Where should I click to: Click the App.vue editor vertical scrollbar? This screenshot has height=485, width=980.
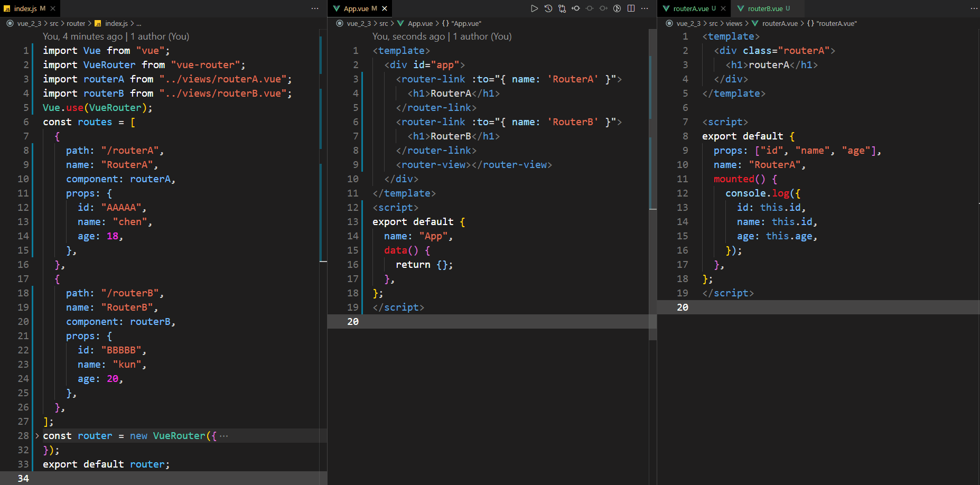652,185
